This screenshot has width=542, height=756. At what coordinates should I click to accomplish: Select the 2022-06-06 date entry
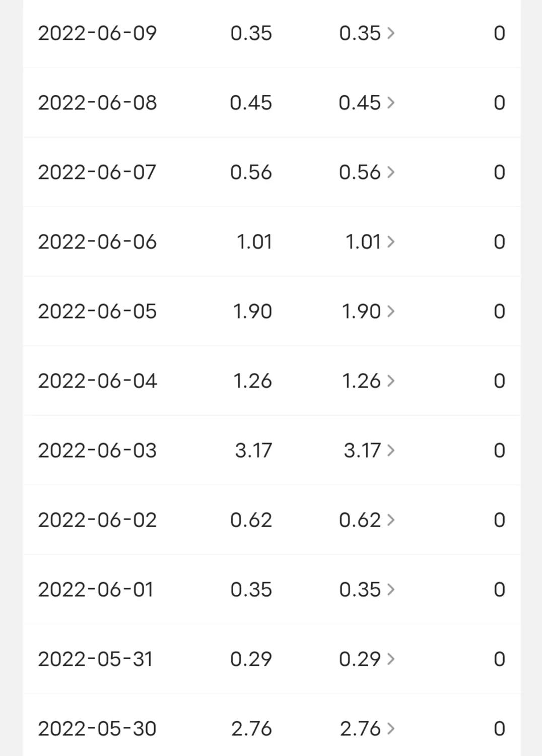pos(97,242)
